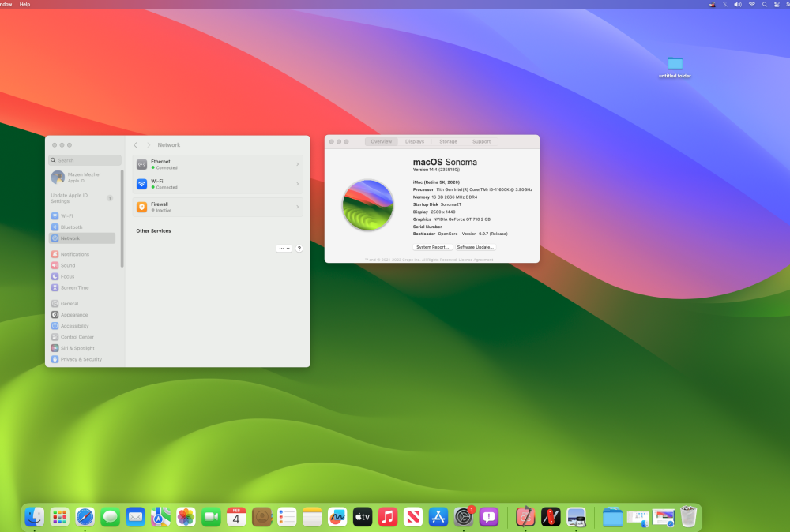
Task: Select Privacy & Security in sidebar
Action: click(82, 359)
